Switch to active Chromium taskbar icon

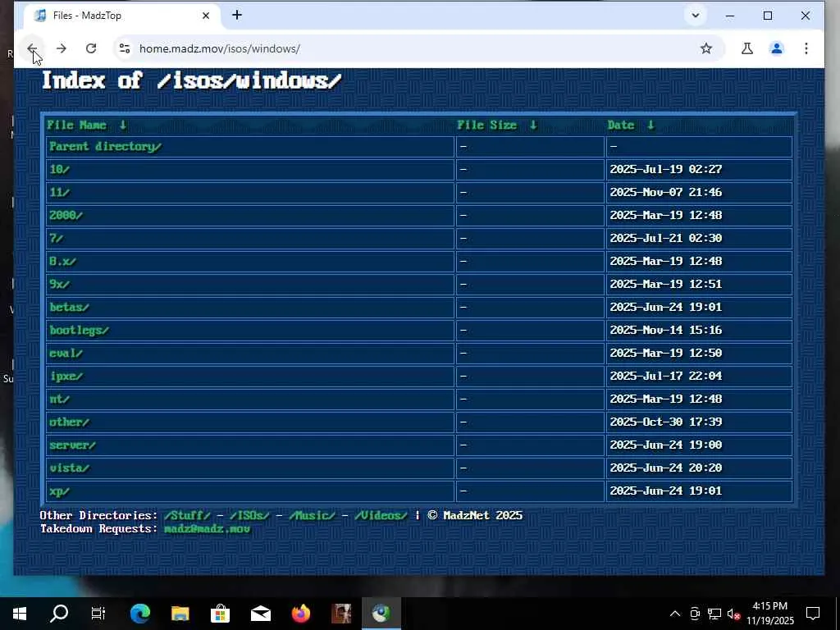pyautogui.click(x=381, y=614)
